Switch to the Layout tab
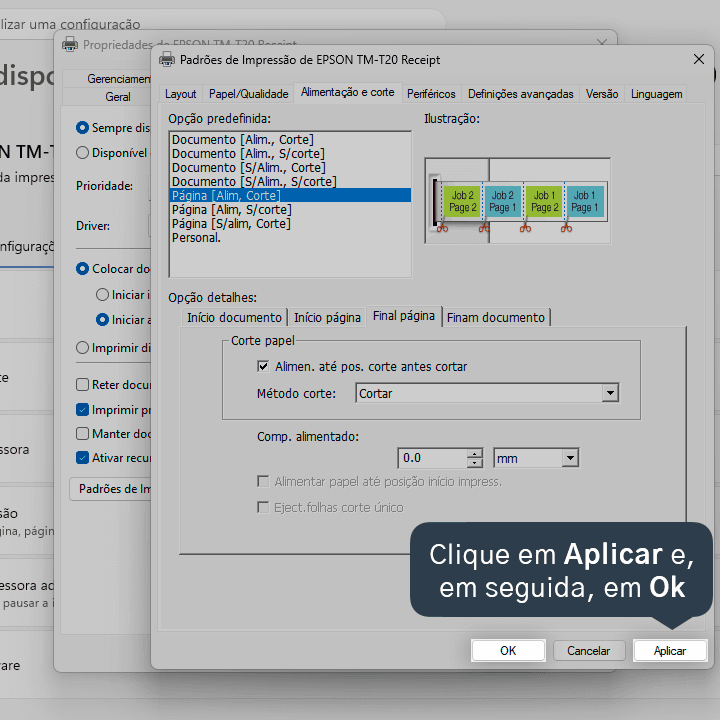 pos(180,94)
